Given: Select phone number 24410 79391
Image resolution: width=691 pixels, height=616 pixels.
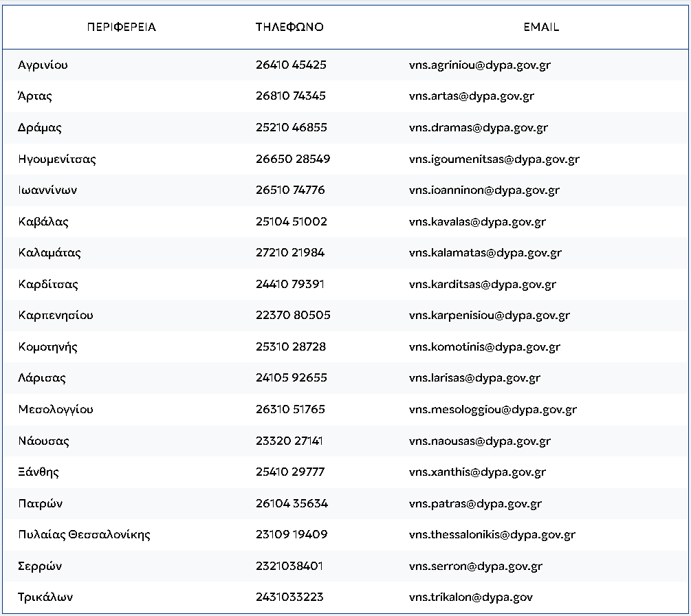Looking at the screenshot, I should pos(290,284).
